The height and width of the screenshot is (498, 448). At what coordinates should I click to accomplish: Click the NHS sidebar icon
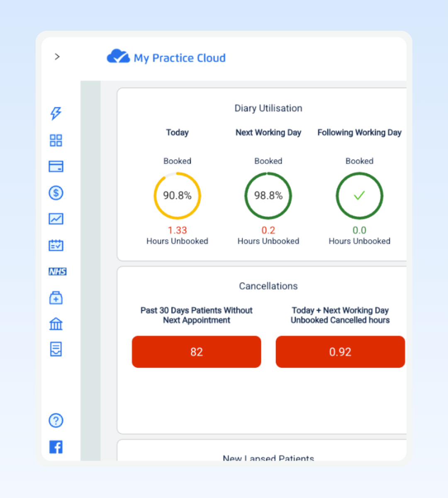click(57, 272)
